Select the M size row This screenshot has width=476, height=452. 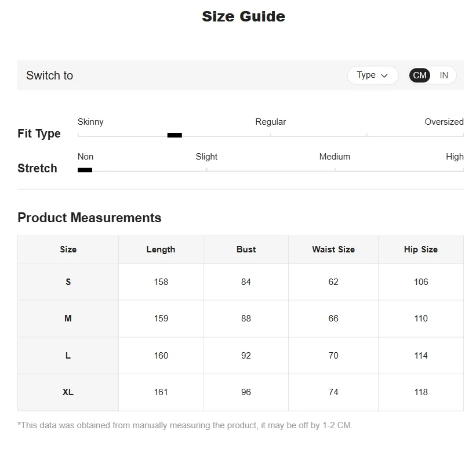tap(241, 319)
